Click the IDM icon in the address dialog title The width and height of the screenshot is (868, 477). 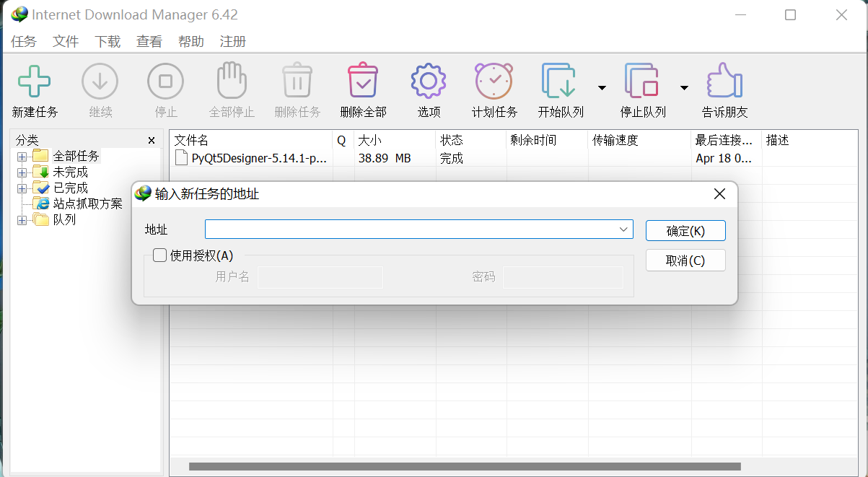click(x=144, y=193)
